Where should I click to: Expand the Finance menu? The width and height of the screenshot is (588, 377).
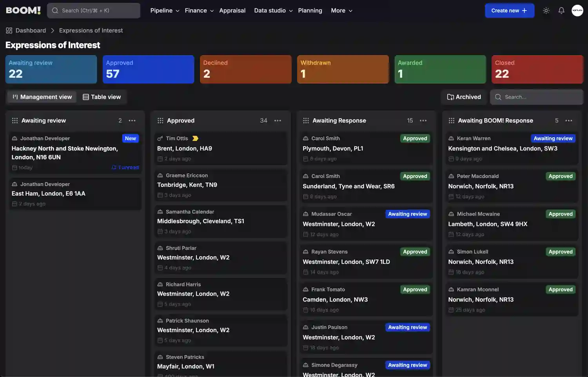point(199,11)
